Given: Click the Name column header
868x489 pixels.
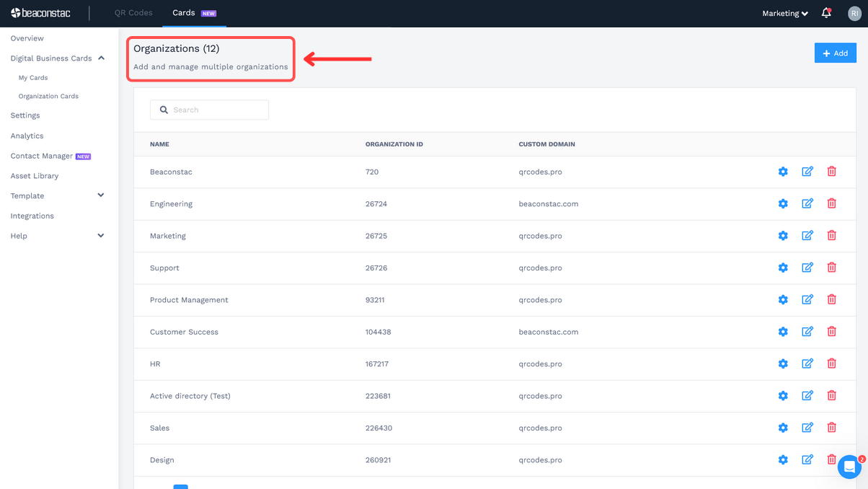Looking at the screenshot, I should [159, 144].
